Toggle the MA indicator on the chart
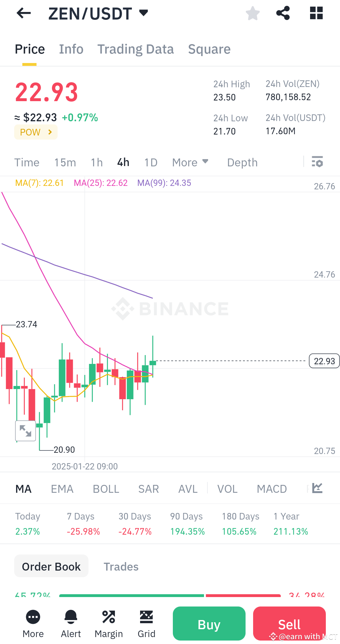340x644 pixels. coord(23,489)
